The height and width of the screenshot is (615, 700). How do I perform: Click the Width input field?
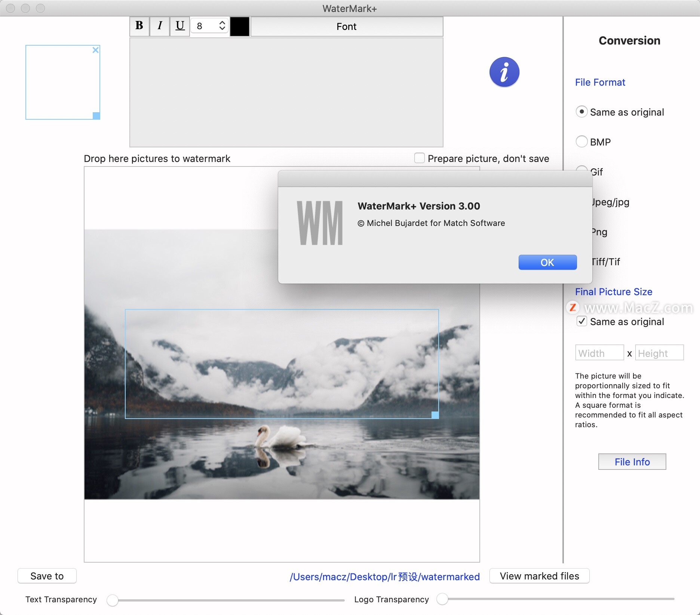point(599,353)
